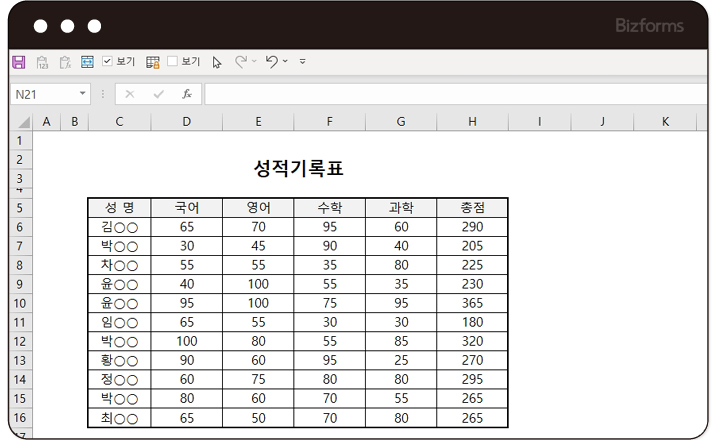
Task: Click 영어 score 50 in 최○○ row
Action: tap(258, 418)
